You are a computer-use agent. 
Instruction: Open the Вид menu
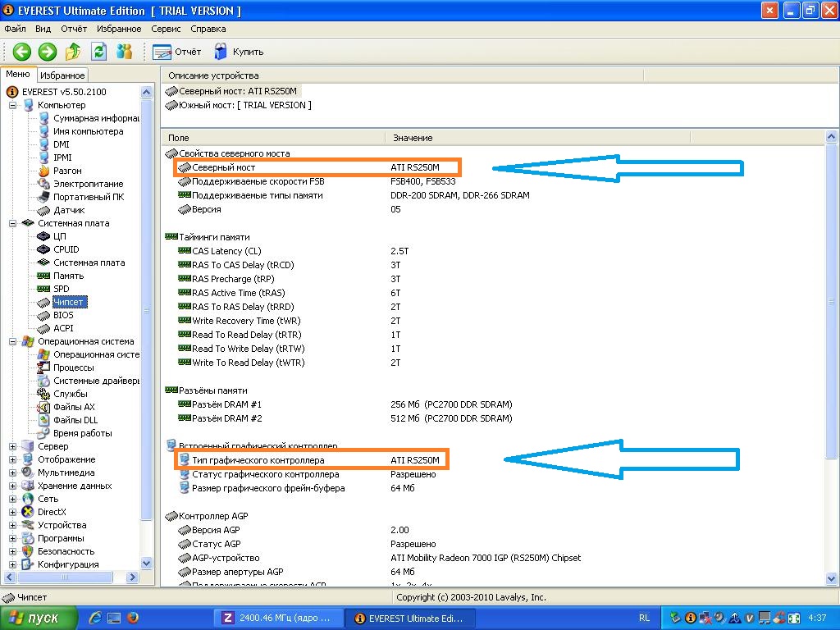click(x=43, y=29)
